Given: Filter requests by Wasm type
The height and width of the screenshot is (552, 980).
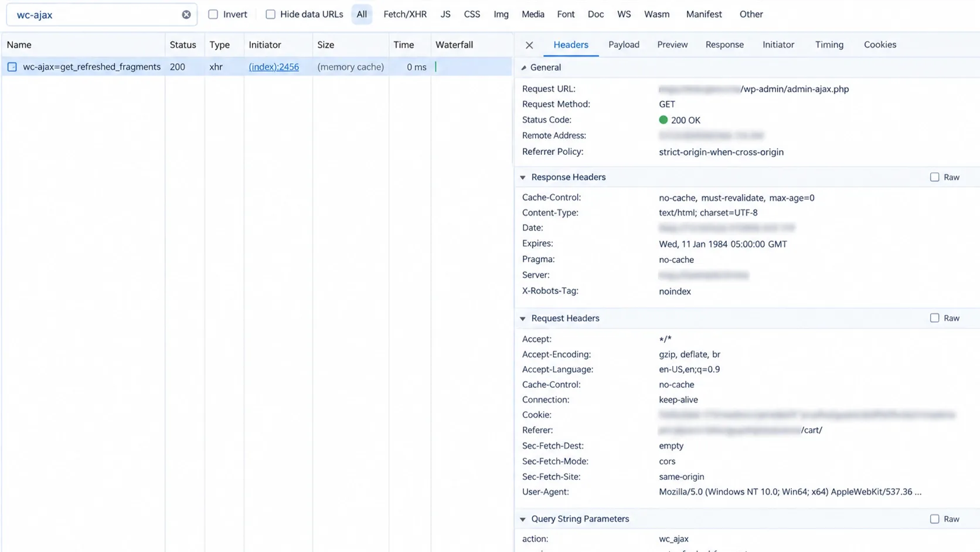Looking at the screenshot, I should point(656,14).
